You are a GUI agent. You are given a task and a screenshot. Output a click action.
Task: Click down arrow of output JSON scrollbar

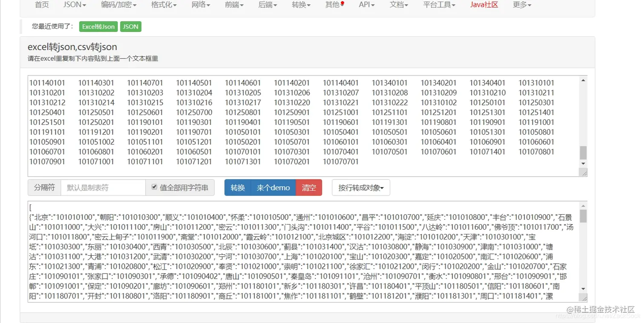coord(584,289)
